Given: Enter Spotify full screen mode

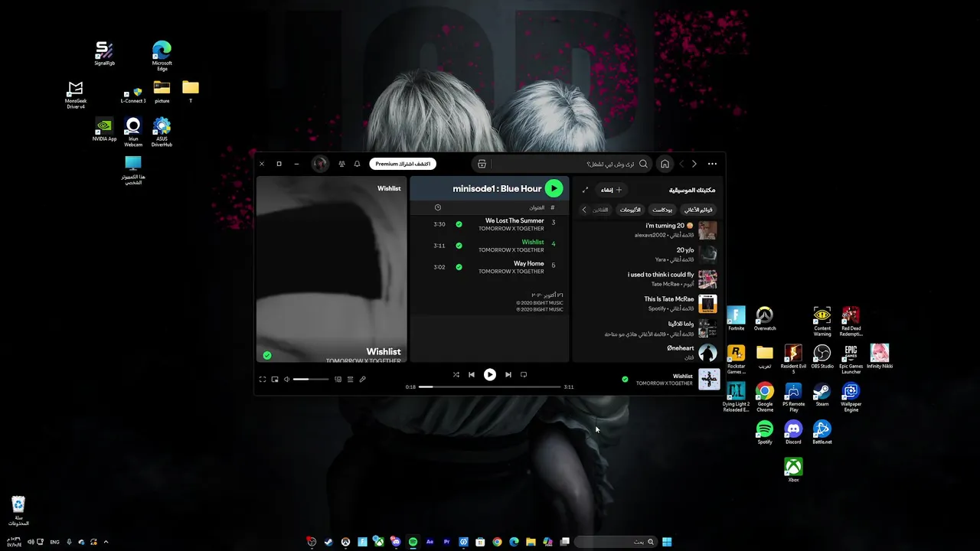Looking at the screenshot, I should point(263,380).
